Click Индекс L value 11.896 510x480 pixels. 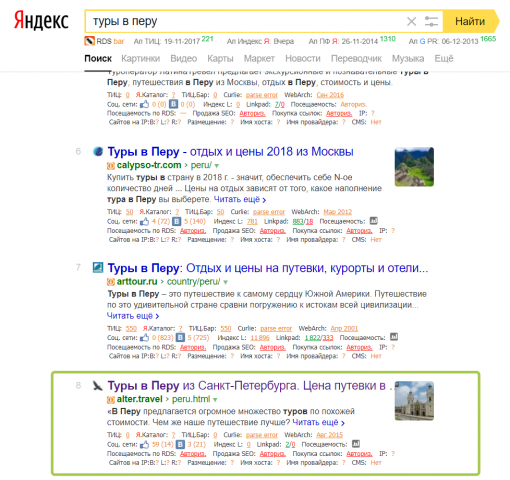tap(260, 338)
